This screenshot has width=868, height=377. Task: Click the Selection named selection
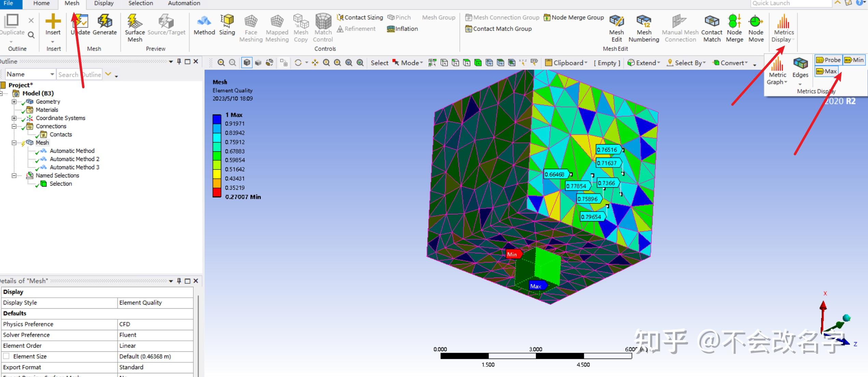pos(61,184)
